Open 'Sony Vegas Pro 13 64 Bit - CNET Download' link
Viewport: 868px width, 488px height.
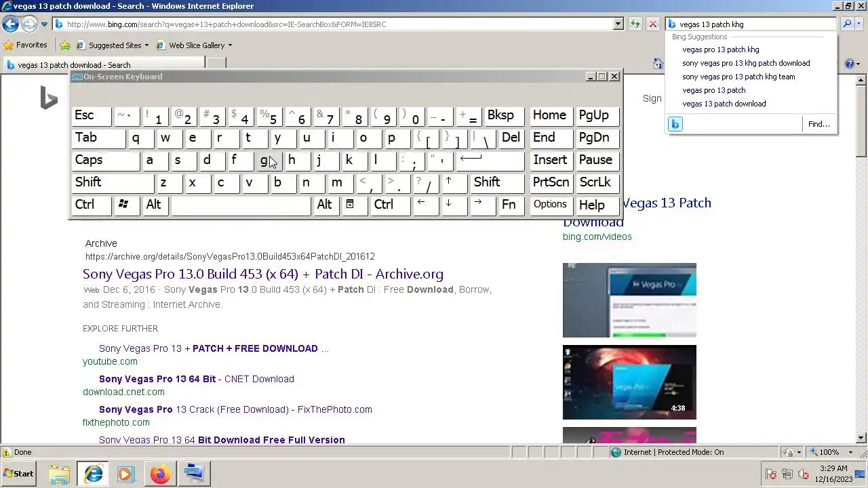tap(197, 379)
